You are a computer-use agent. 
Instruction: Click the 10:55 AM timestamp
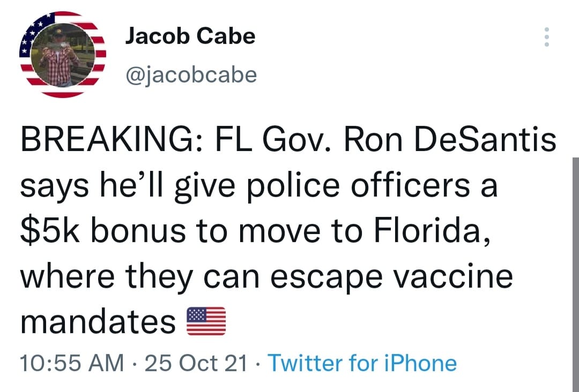pyautogui.click(x=71, y=364)
